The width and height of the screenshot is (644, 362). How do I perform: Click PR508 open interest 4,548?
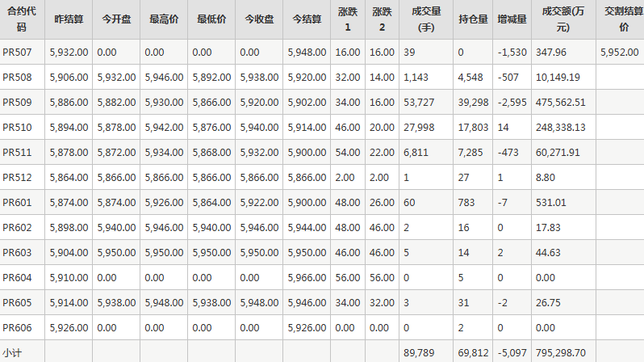pyautogui.click(x=470, y=78)
